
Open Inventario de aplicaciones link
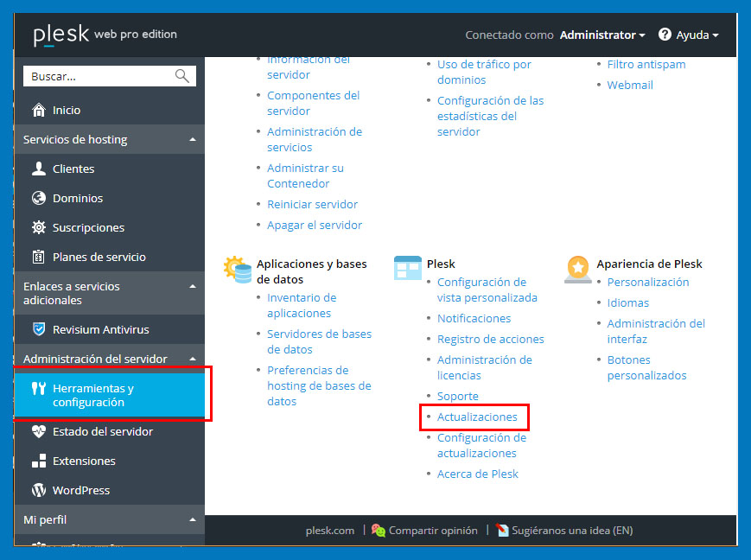[302, 305]
